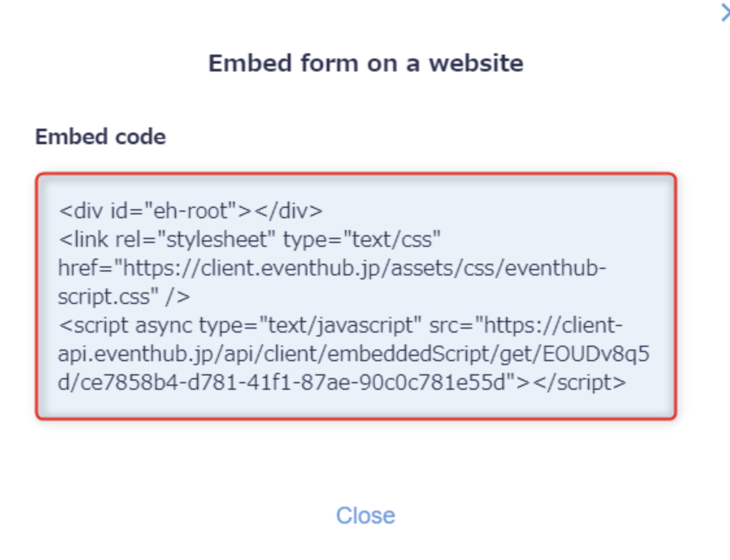Focus the Embed code text box
The width and height of the screenshot is (730, 560).
356,296
